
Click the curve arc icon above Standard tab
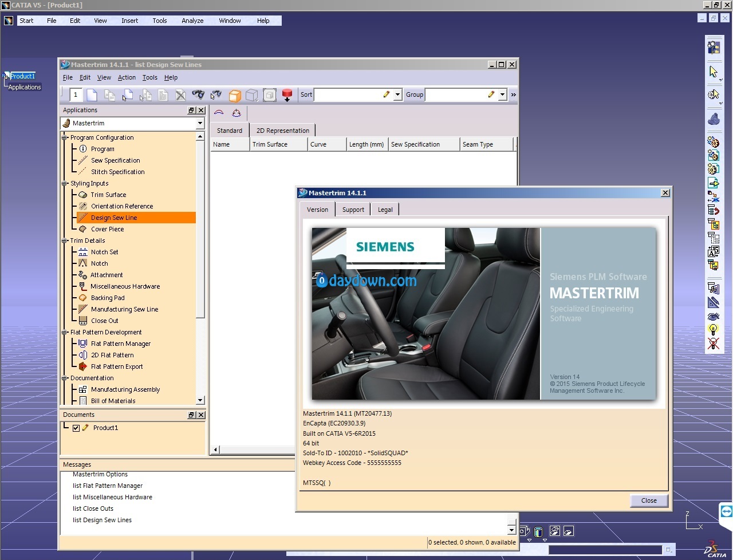[x=219, y=113]
